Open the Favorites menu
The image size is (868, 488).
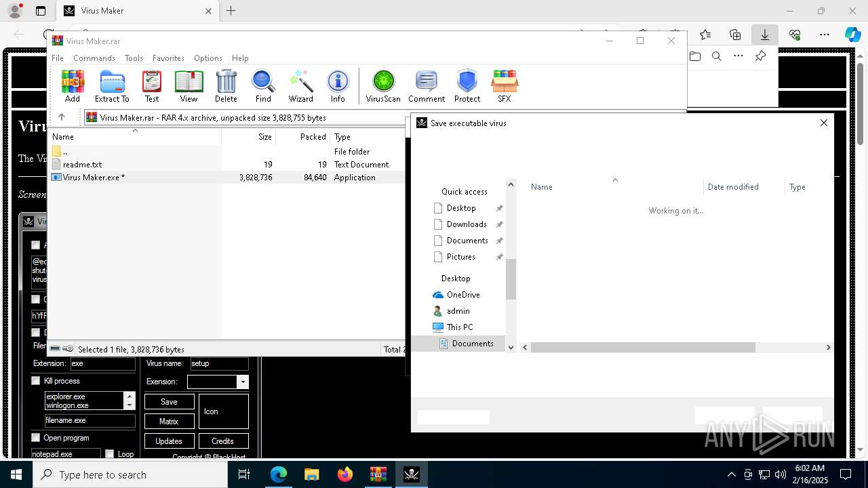[x=168, y=58]
